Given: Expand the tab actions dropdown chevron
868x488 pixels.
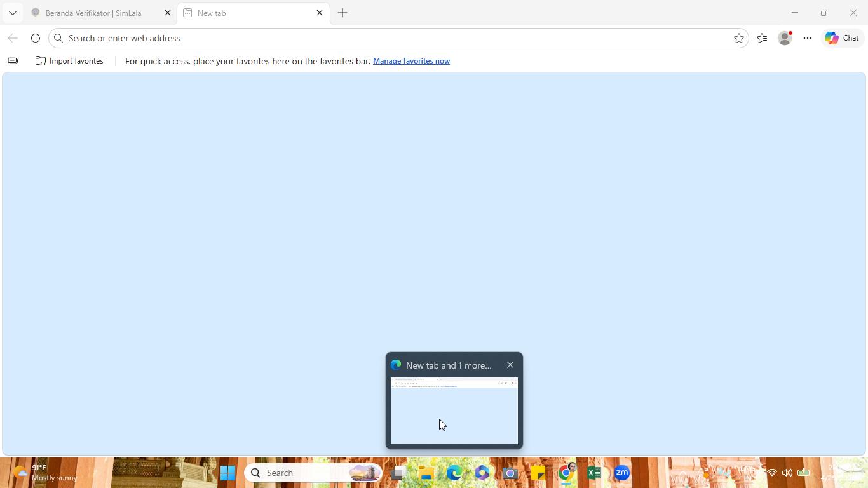Looking at the screenshot, I should point(12,13).
